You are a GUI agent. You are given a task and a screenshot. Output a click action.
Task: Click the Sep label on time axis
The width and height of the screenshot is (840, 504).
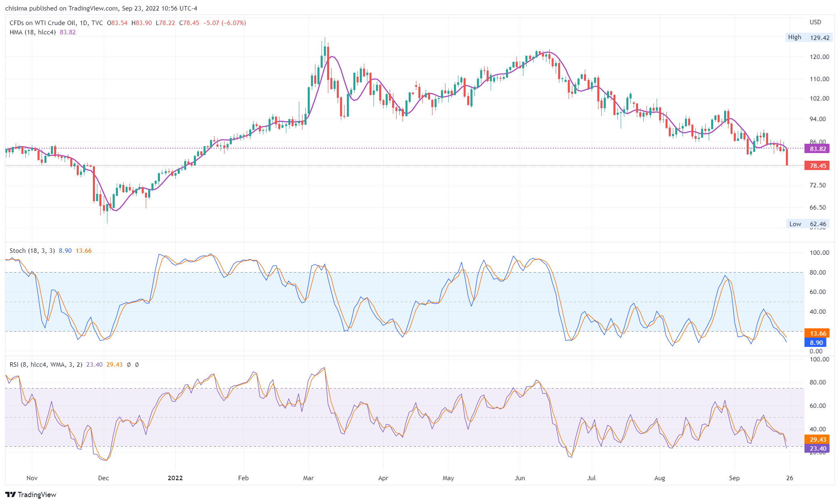(734, 478)
